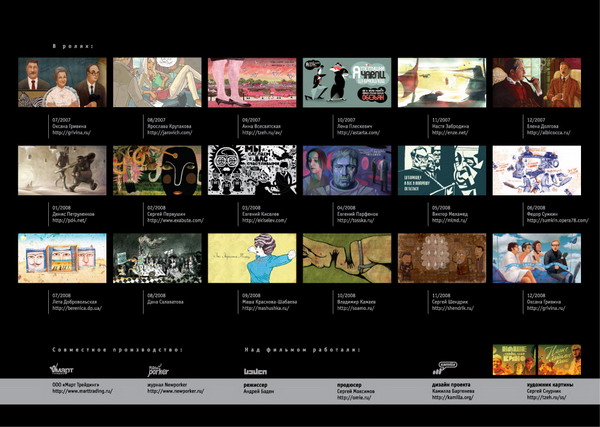Follow the http://astarta.com/ link
This screenshot has height=427, width=600.
coord(359,133)
